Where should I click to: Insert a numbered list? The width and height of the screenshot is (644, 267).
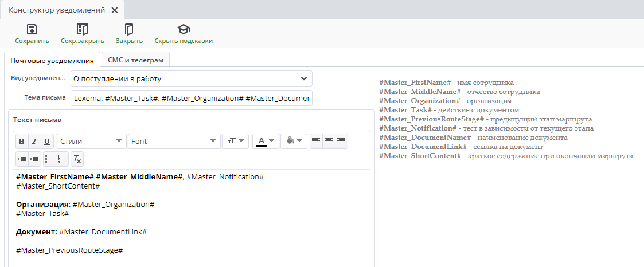click(62, 159)
